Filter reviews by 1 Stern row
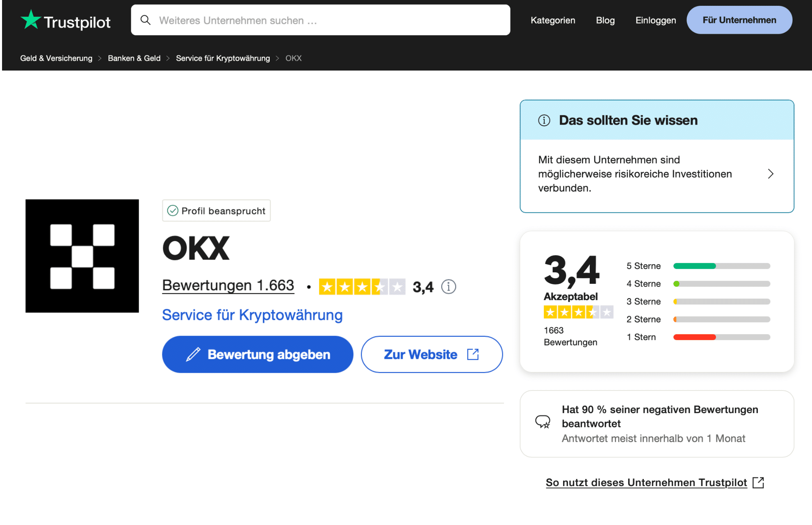The height and width of the screenshot is (525, 812). coord(698,337)
